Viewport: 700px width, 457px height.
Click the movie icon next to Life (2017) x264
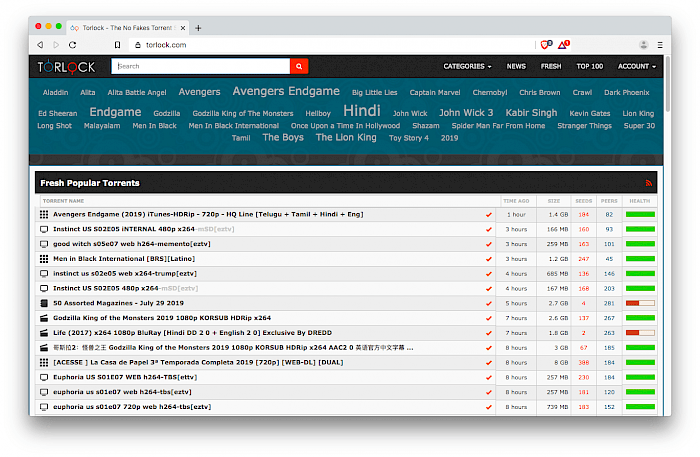[44, 333]
